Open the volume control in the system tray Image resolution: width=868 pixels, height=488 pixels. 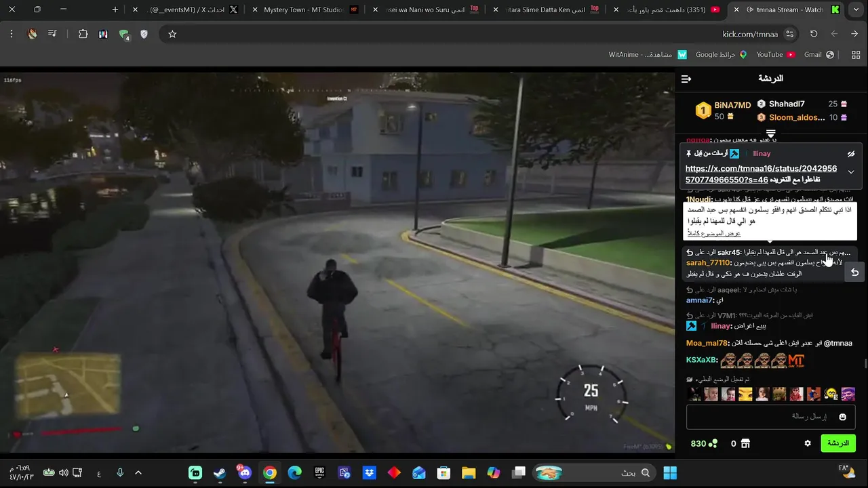[63, 472]
